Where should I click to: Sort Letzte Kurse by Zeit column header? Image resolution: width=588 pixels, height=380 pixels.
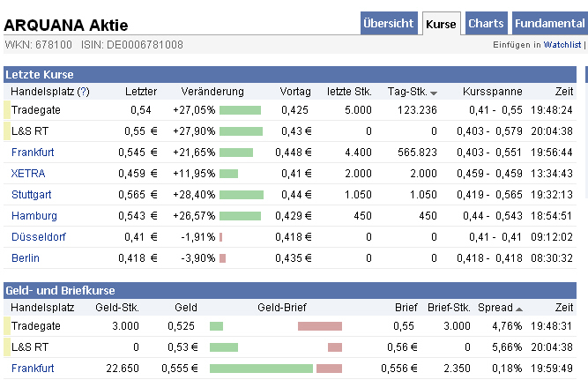point(563,92)
